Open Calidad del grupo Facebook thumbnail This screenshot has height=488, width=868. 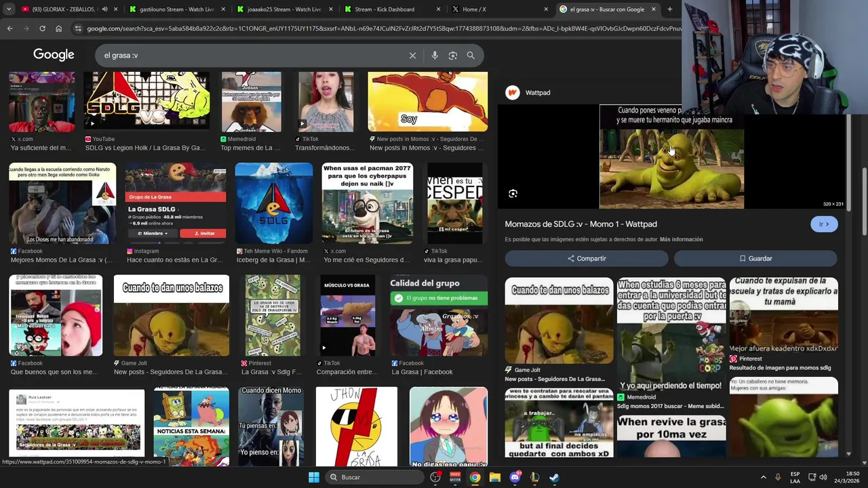pos(439,315)
